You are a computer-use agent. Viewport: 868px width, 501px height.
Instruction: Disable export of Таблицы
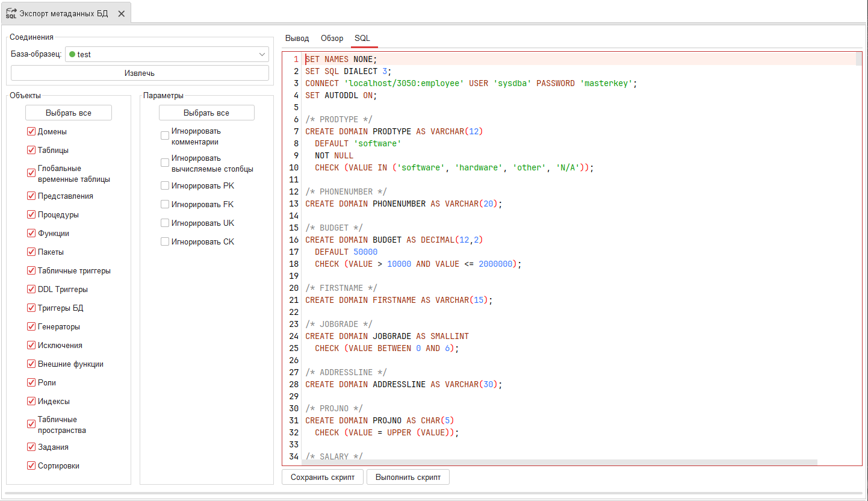coord(31,149)
